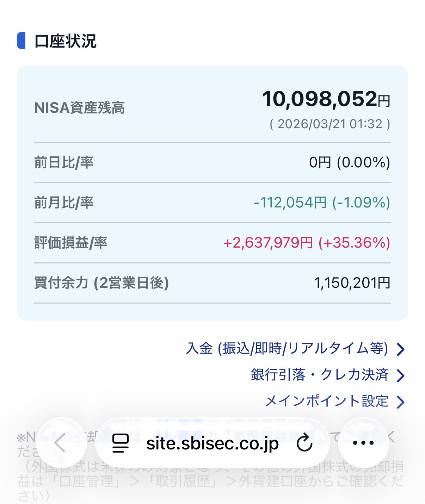
Task: Click the 2026/03/21 01:32 timestamp
Action: (330, 124)
